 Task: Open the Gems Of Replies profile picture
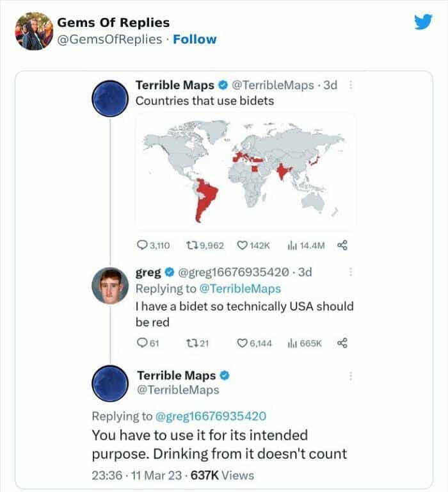[33, 31]
